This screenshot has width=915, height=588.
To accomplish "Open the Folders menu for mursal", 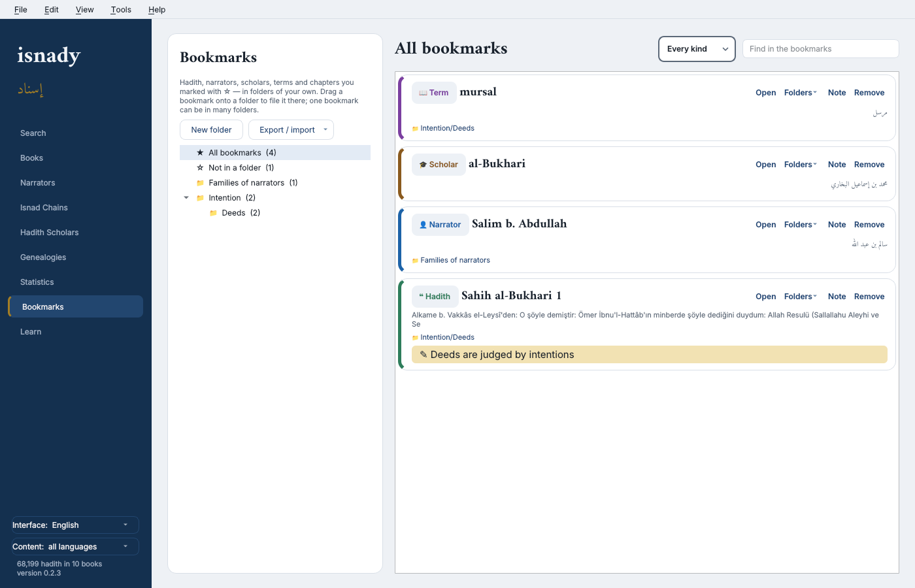I will 801,93.
